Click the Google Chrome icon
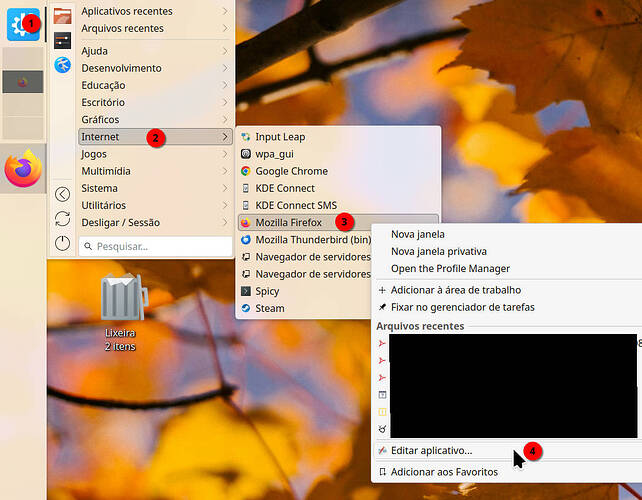Image resolution: width=642 pixels, height=500 pixels. tap(246, 171)
